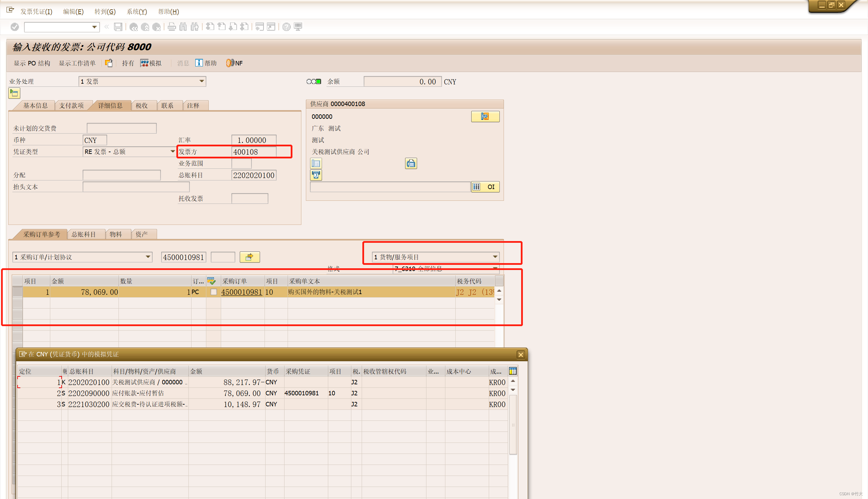The width and height of the screenshot is (868, 499).
Task: Click the green Enter checkmark icon
Action: point(15,27)
